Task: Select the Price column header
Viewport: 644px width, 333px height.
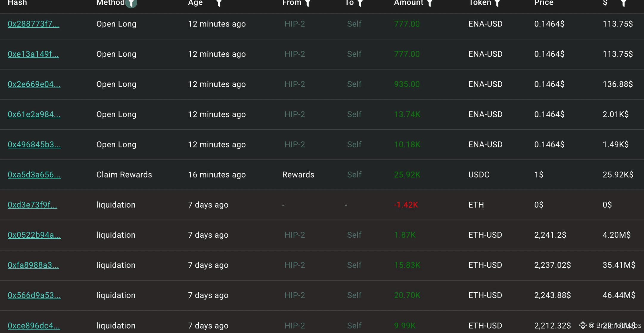Action: (x=544, y=3)
